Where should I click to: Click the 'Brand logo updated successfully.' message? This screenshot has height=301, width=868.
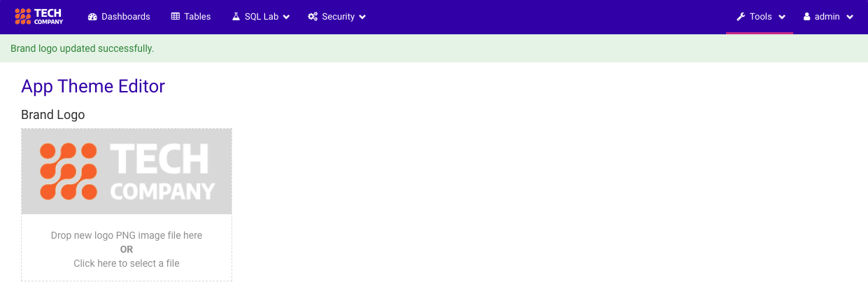click(82, 48)
